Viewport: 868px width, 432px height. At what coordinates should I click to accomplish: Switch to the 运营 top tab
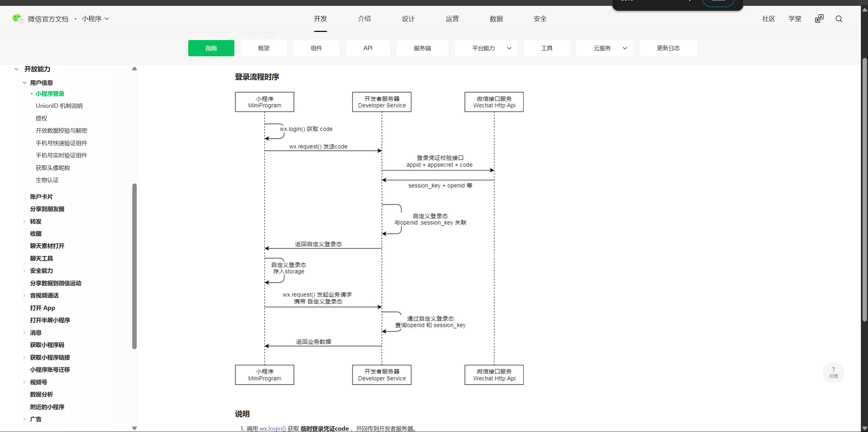452,19
